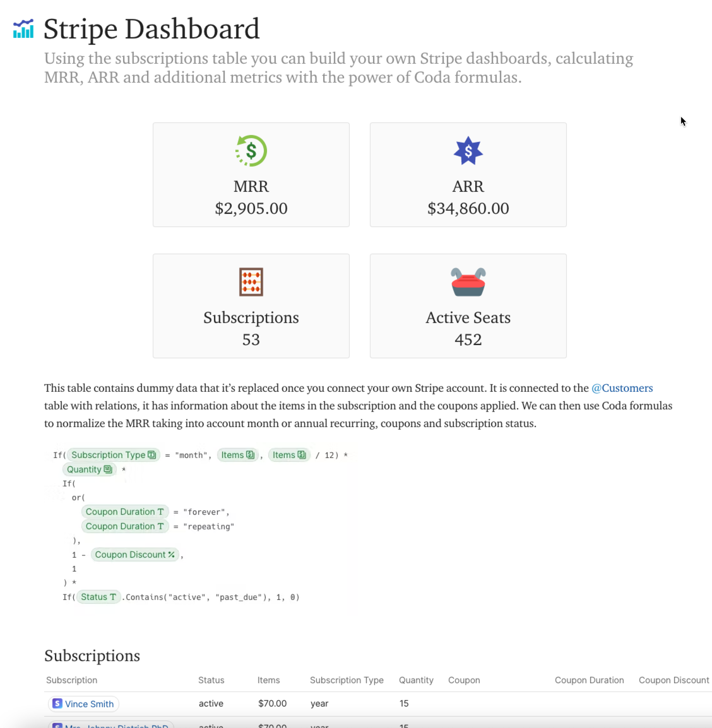Select the Subscription Type column header
Viewport: 712px width, 728px height.
(346, 680)
